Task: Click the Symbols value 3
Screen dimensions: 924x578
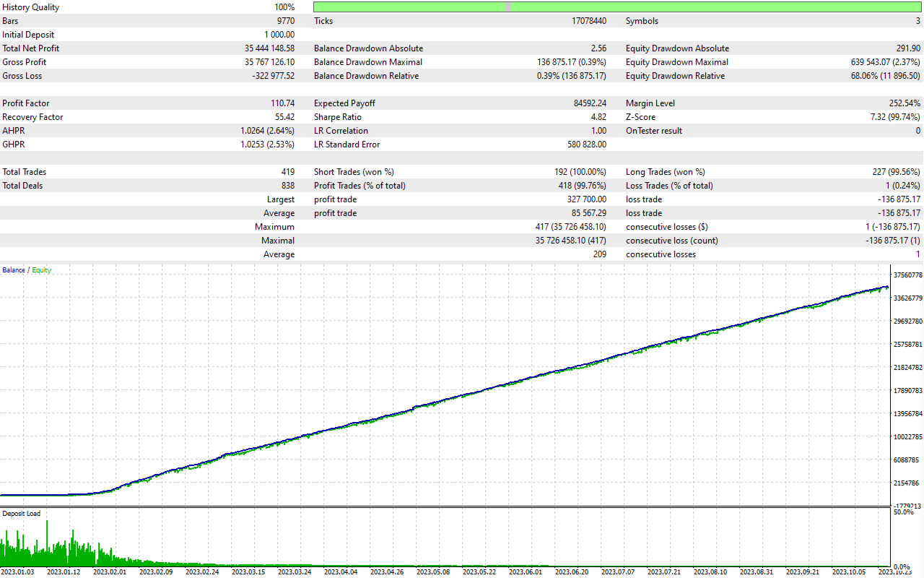Action: 918,21
